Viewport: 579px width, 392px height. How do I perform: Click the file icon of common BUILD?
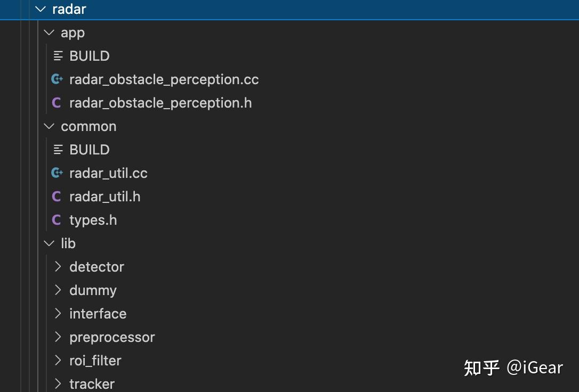(58, 150)
